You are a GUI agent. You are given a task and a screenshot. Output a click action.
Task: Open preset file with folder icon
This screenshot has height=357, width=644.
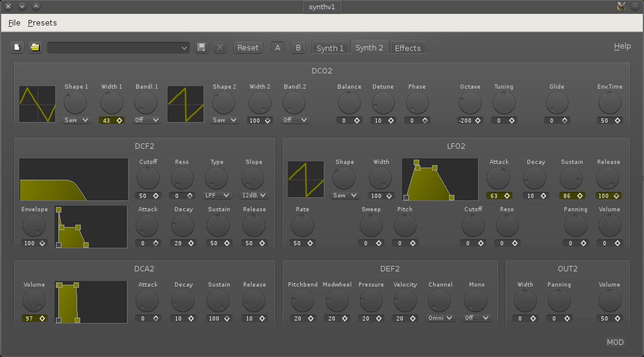(x=35, y=47)
